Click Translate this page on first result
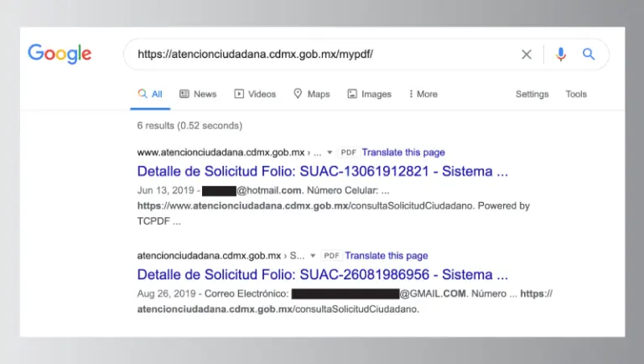The image size is (644, 364). point(403,153)
